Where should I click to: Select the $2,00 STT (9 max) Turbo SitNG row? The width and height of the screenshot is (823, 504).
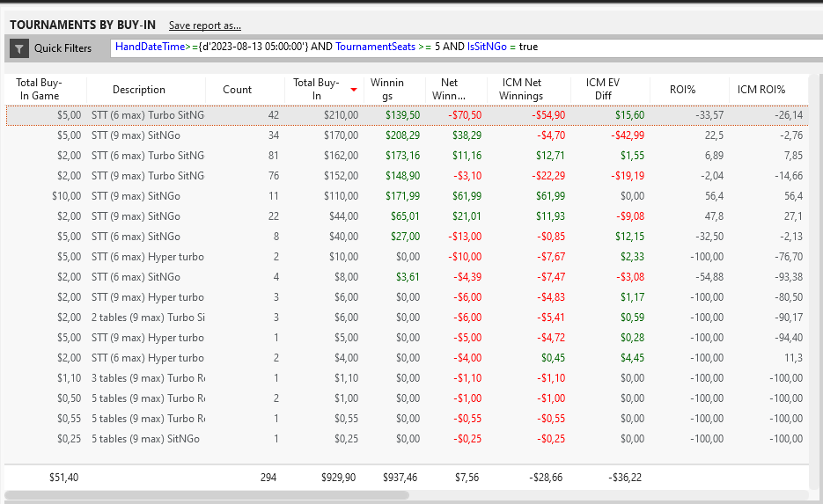(407, 176)
